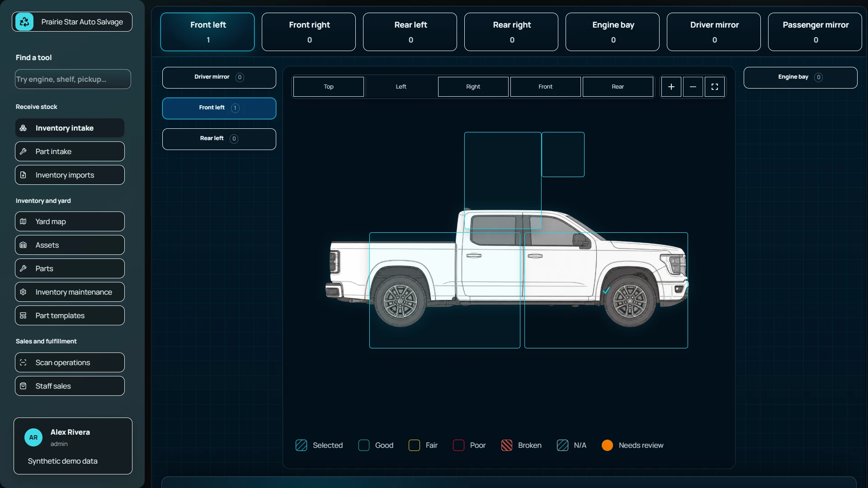Image resolution: width=868 pixels, height=488 pixels.
Task: Open Yard map from the sidebar
Action: pyautogui.click(x=70, y=221)
